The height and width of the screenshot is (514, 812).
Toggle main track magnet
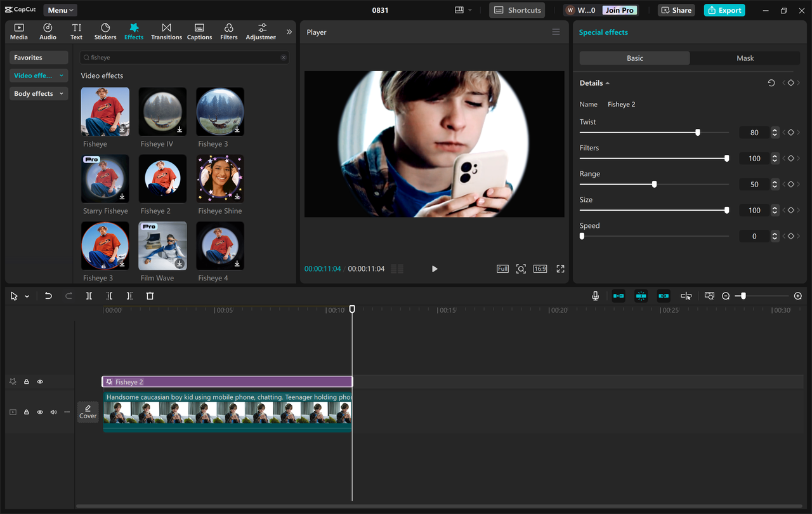(619, 296)
